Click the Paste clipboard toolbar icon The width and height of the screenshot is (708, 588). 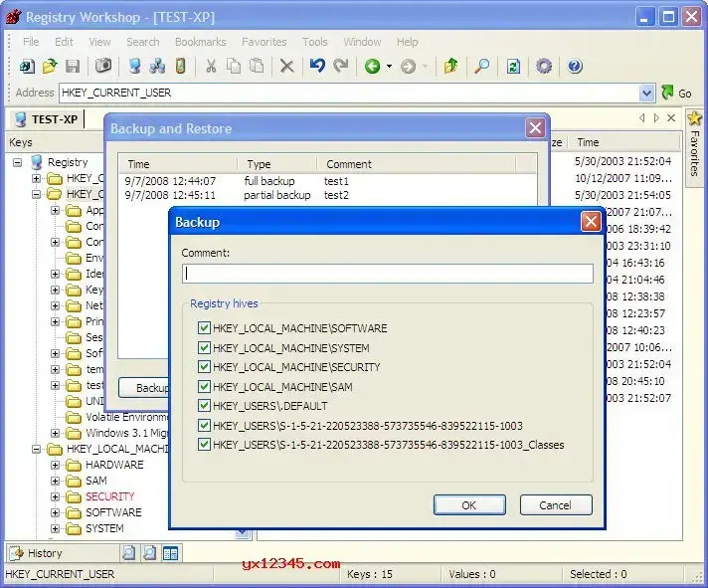pyautogui.click(x=257, y=66)
